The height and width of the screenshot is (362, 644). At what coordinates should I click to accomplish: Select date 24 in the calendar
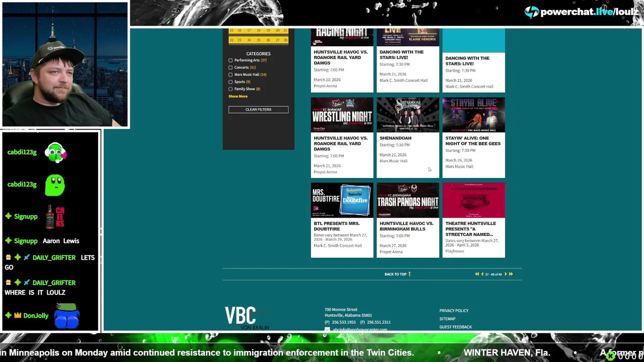pyautogui.click(x=249, y=40)
